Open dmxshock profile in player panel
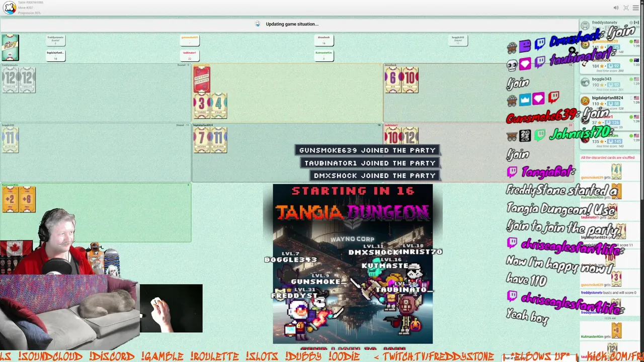 click(601, 60)
